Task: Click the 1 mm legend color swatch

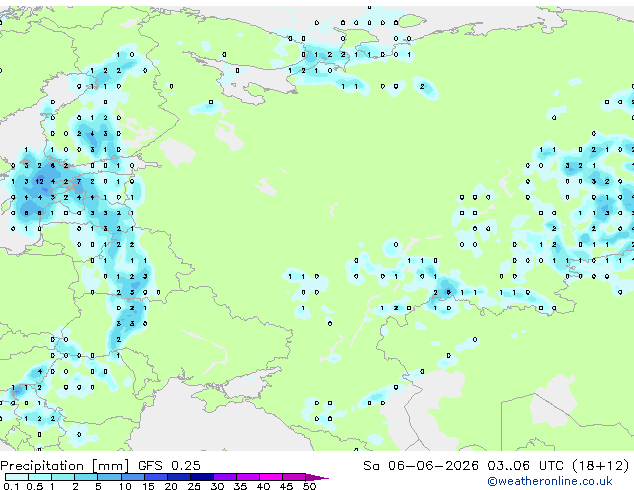Action: click(x=63, y=477)
